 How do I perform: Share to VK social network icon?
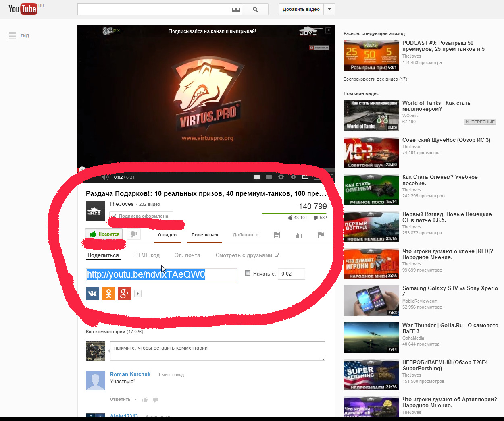pyautogui.click(x=92, y=294)
